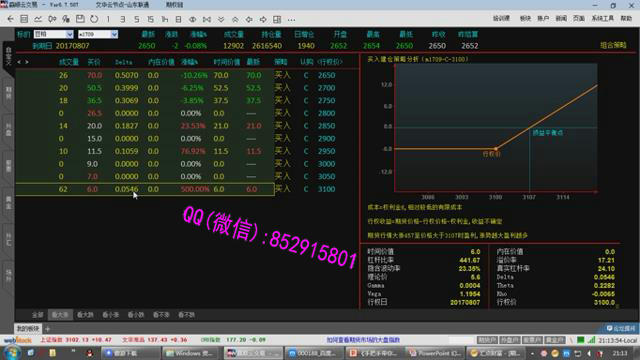Viewport: 640px width, 360px height.
Task: Click the double chevron down icon
Action: [221, 19]
